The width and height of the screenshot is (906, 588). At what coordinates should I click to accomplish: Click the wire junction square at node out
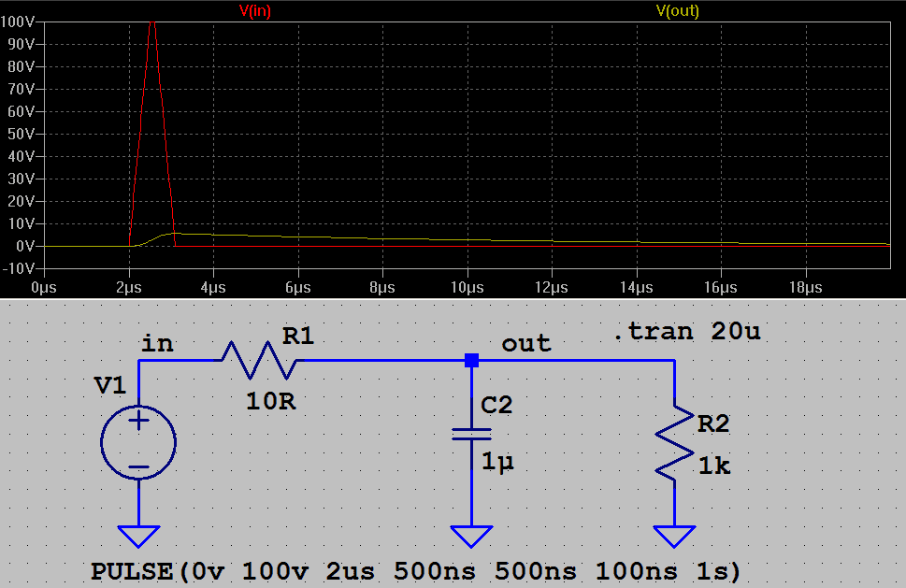pyautogui.click(x=471, y=361)
